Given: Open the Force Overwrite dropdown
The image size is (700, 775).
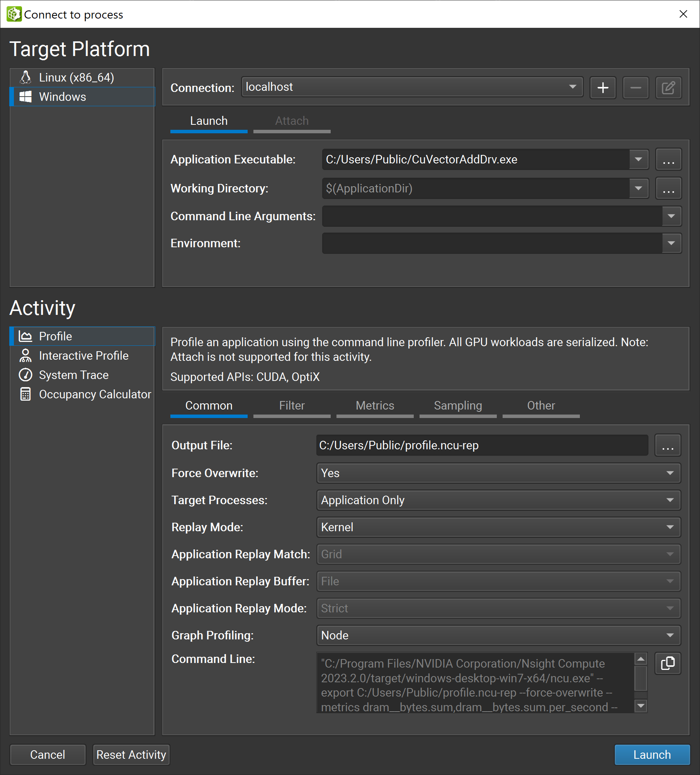Looking at the screenshot, I should 498,473.
